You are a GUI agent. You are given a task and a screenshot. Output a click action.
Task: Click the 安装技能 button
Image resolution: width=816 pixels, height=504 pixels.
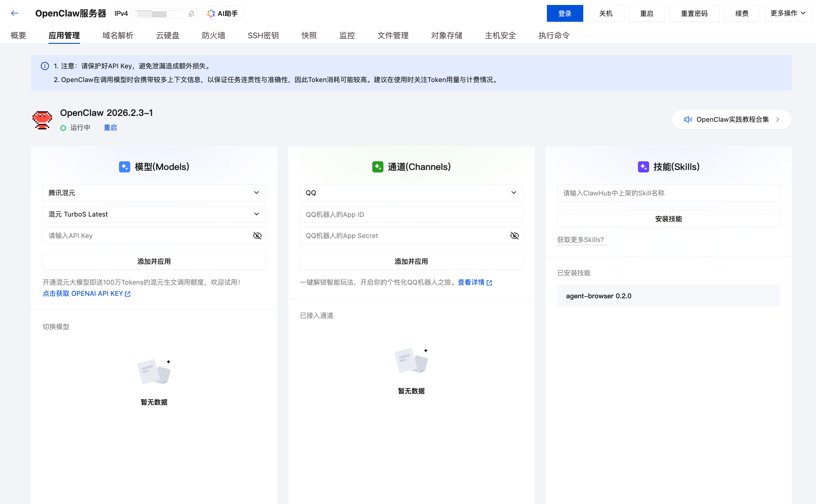668,219
